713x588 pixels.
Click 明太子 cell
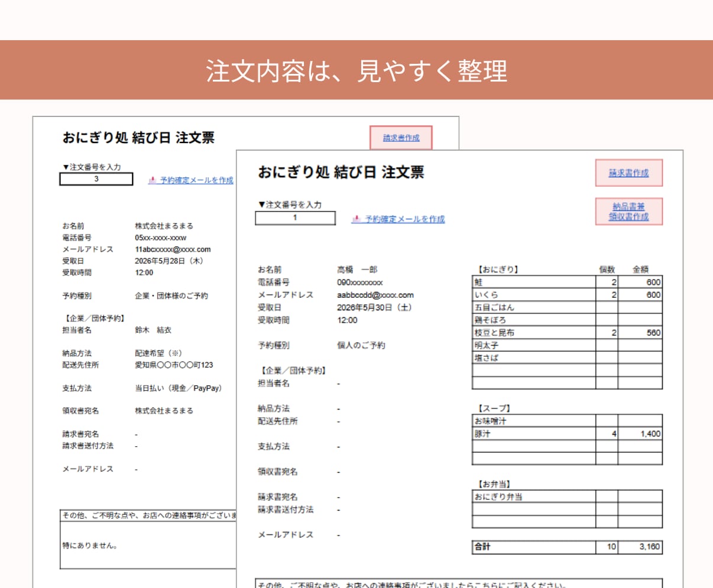tap(534, 345)
